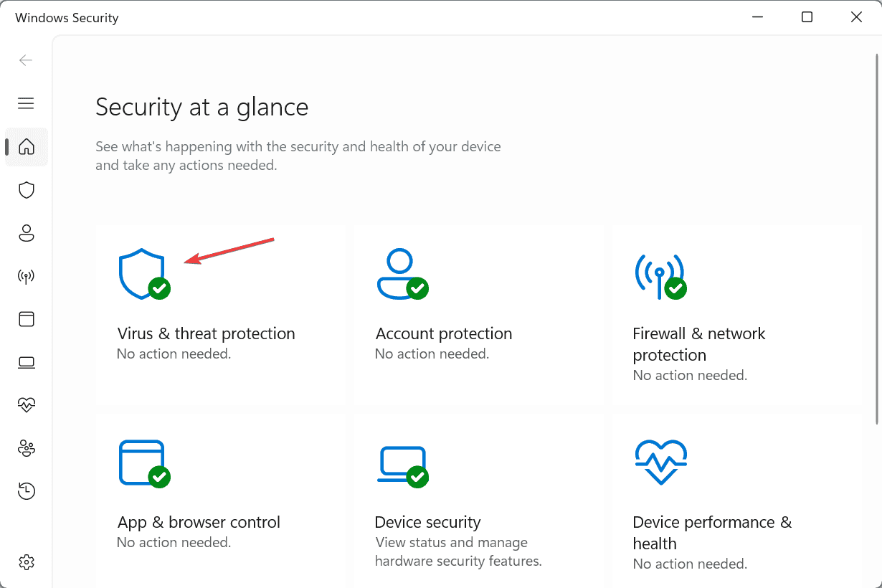Open Device security to manage hardware features
This screenshot has height=588, width=882.
[x=478, y=502]
